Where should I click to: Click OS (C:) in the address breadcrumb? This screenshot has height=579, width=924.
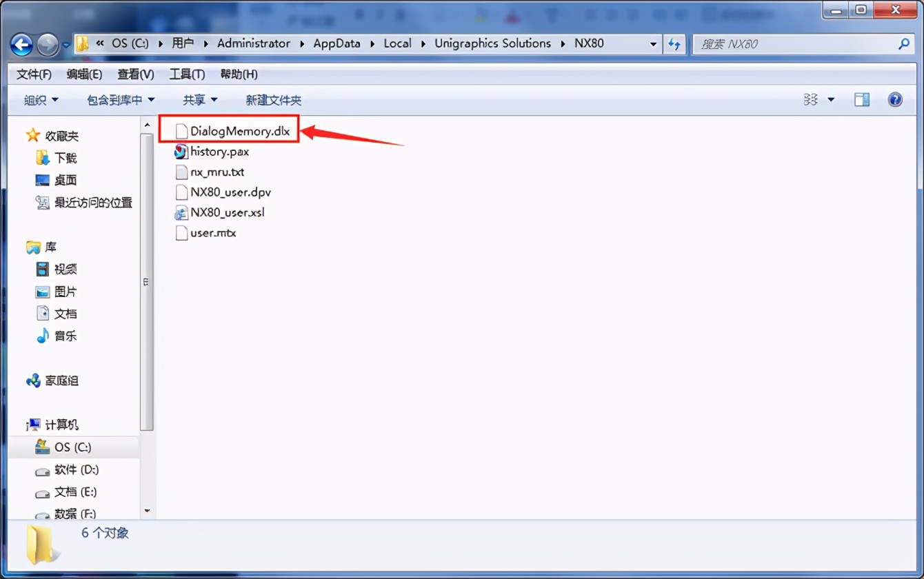pos(130,43)
